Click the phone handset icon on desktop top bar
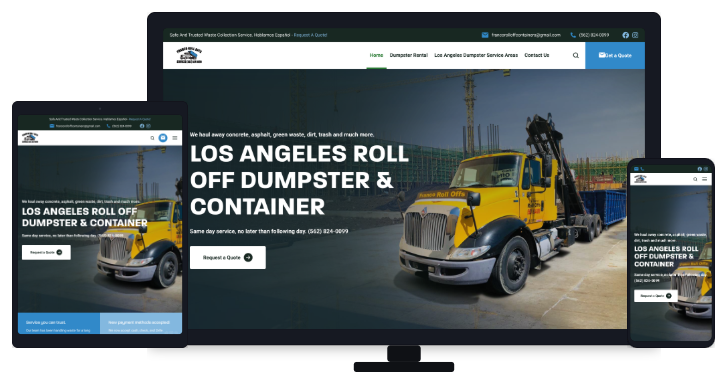Screen dimensions: 727x384 coord(573,35)
